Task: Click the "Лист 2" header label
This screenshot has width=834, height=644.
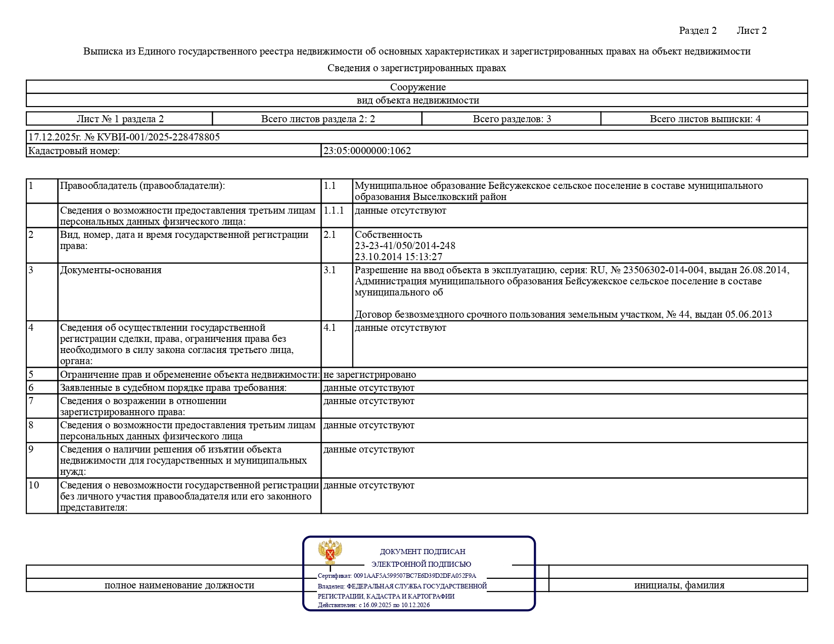Action: click(752, 30)
